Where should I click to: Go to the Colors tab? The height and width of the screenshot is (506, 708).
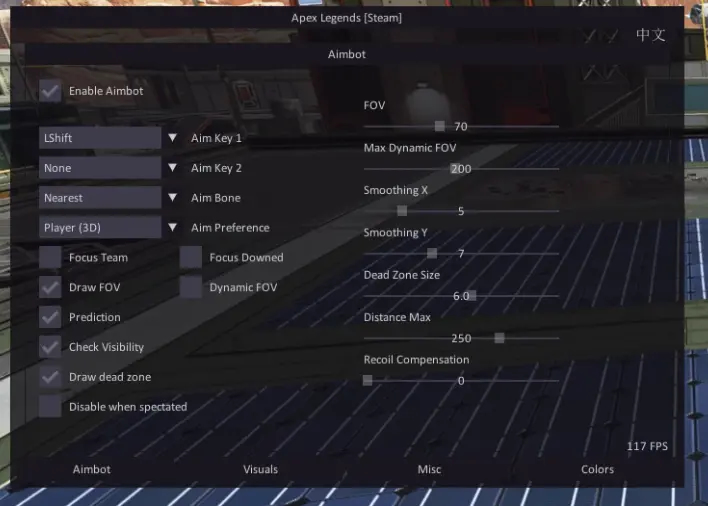(x=598, y=469)
